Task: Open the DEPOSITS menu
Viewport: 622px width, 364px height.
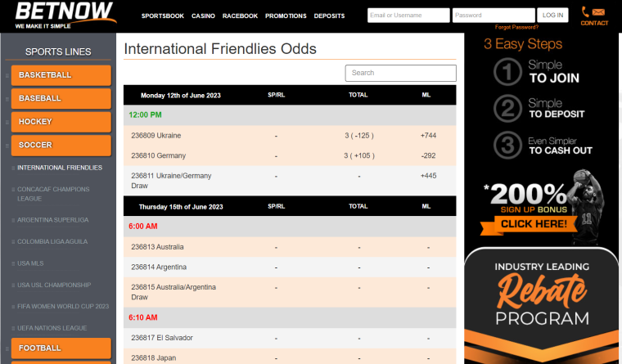Action: [x=329, y=16]
